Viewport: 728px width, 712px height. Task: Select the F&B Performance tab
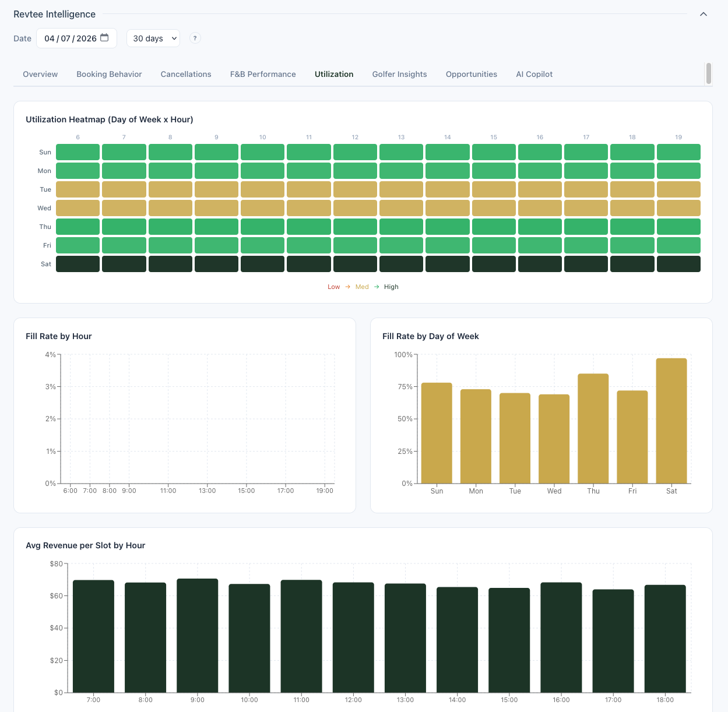pyautogui.click(x=262, y=74)
